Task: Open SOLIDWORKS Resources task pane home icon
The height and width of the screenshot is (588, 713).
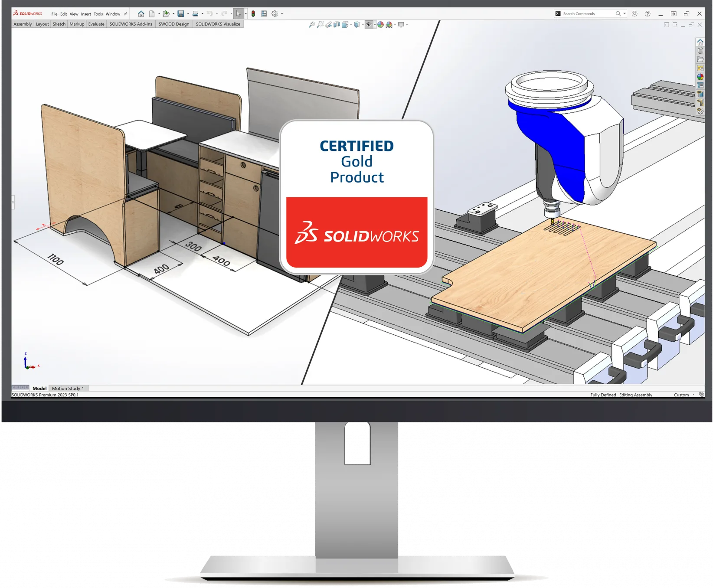Action: click(700, 42)
